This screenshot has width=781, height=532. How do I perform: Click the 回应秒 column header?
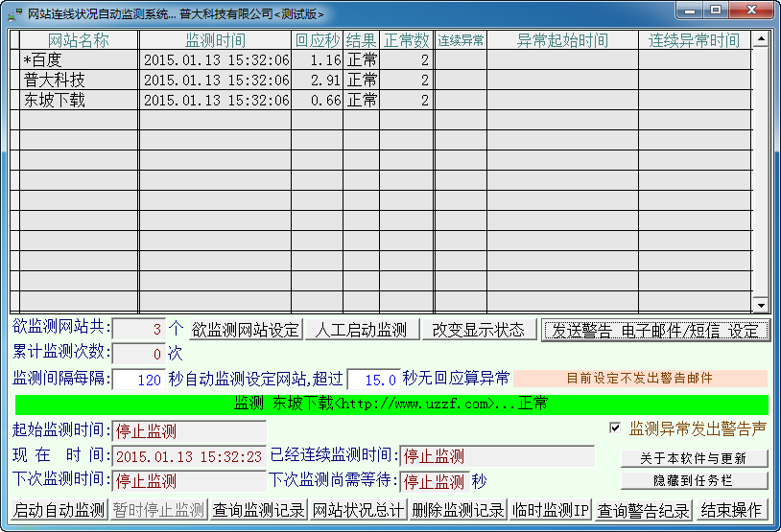(x=318, y=40)
